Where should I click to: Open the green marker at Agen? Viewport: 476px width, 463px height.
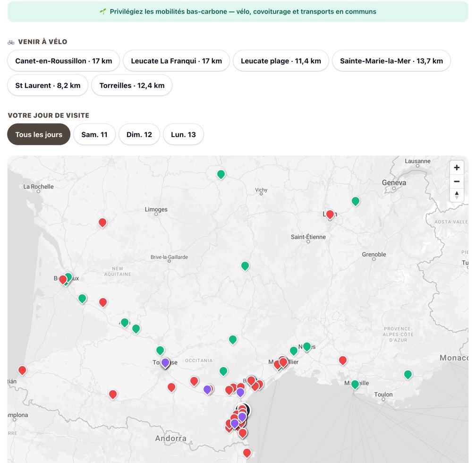[x=125, y=322]
